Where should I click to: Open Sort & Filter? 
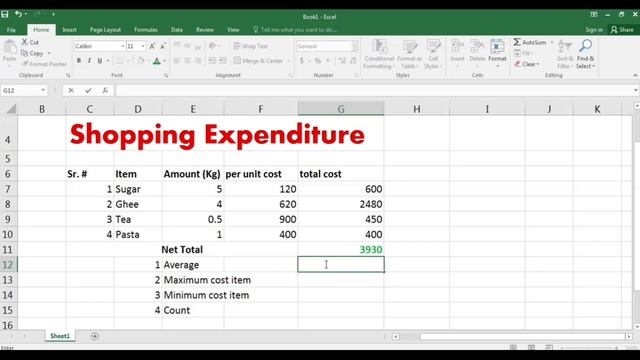[565, 54]
